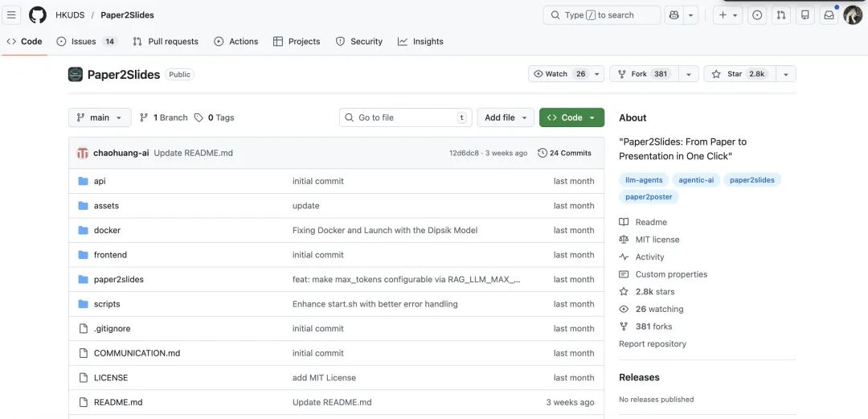Open the Readme link in About
Viewport: 868px width, 419px height.
643,222
